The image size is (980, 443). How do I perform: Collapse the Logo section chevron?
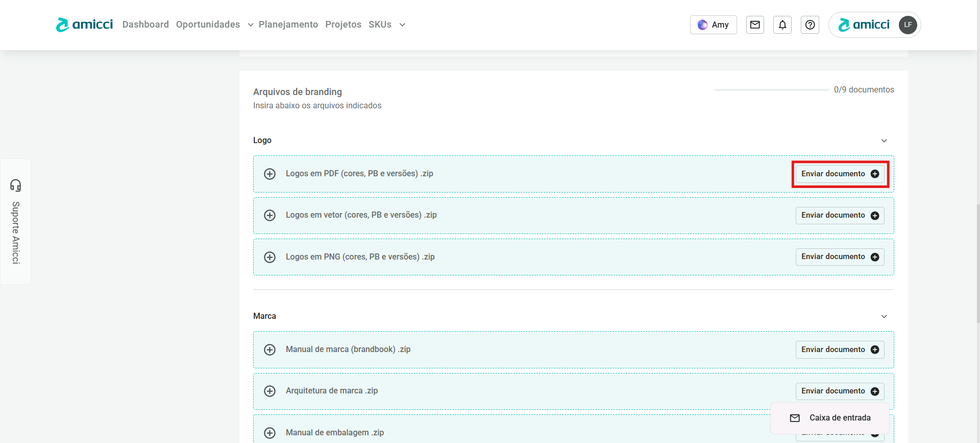coord(884,141)
